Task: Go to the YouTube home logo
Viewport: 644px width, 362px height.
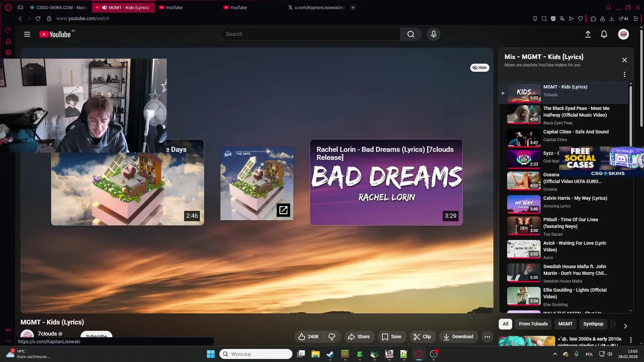Action: click(55, 34)
